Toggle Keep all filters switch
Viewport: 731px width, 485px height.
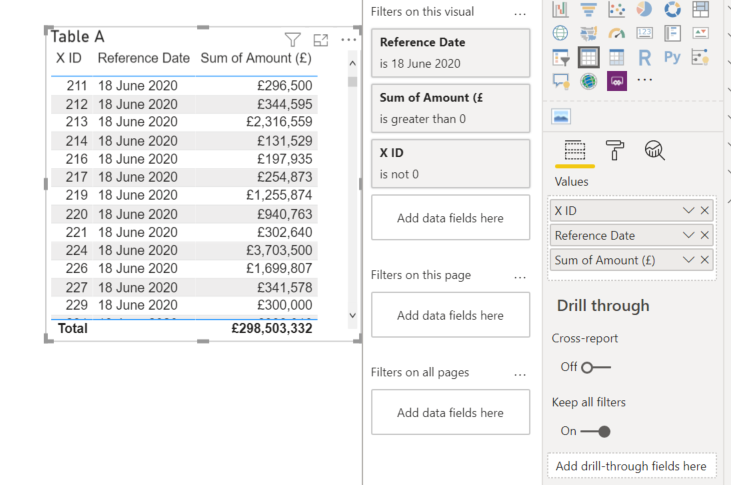pyautogui.click(x=595, y=431)
